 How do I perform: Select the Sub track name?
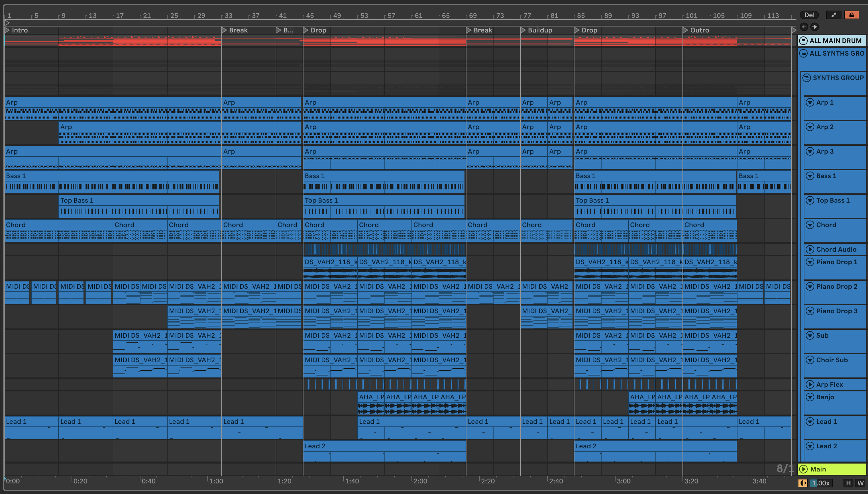(822, 335)
